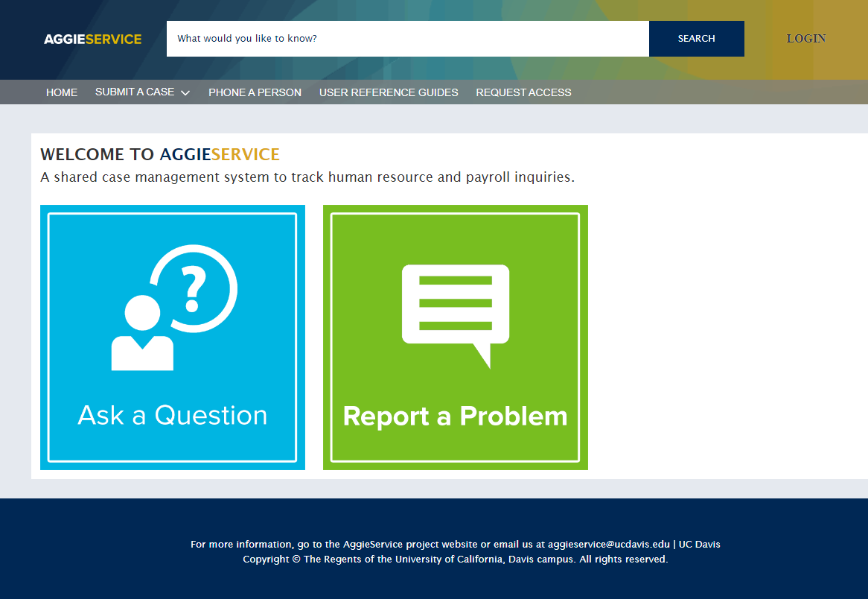
Task: Click the footer copyright notice text
Action: click(x=455, y=560)
